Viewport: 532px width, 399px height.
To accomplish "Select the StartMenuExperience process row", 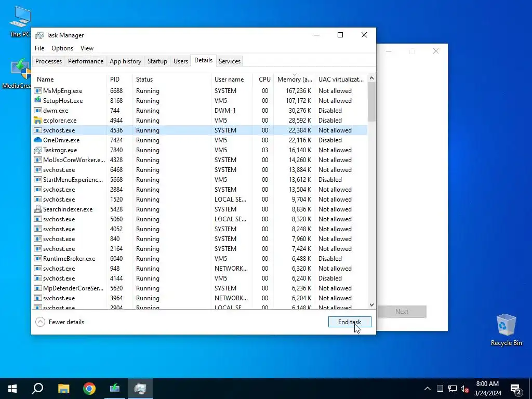I will [x=200, y=179].
